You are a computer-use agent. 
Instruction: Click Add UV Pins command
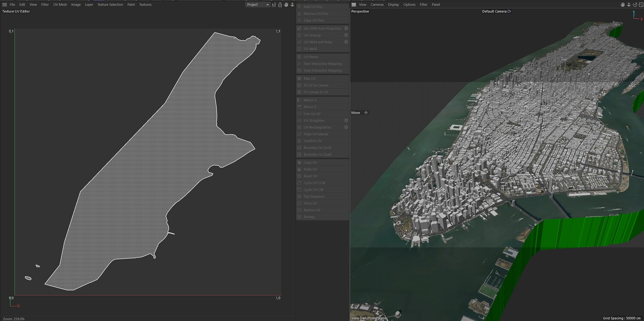tap(322, 7)
